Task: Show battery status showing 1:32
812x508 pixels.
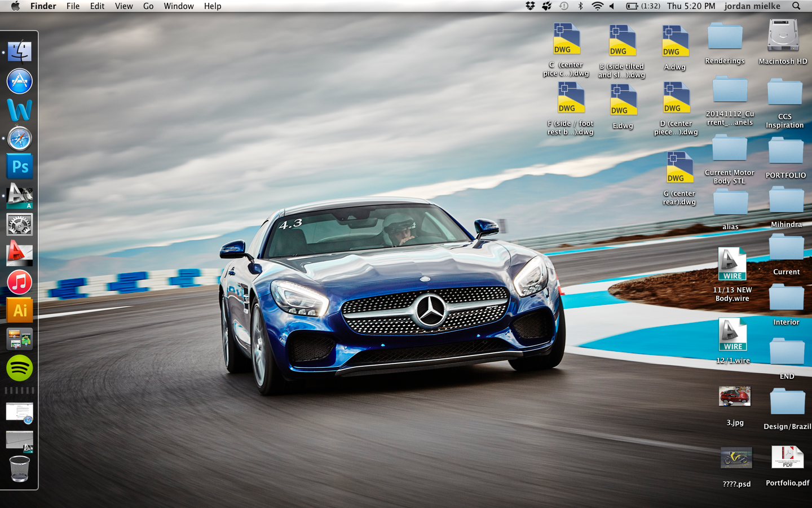Action: 643,6
